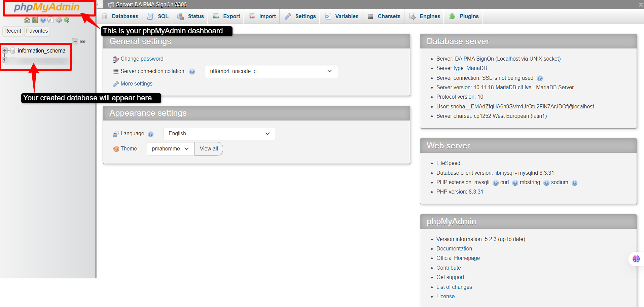Open phpMyAdmin documentation question-mark icon in the sidebar

point(43,20)
